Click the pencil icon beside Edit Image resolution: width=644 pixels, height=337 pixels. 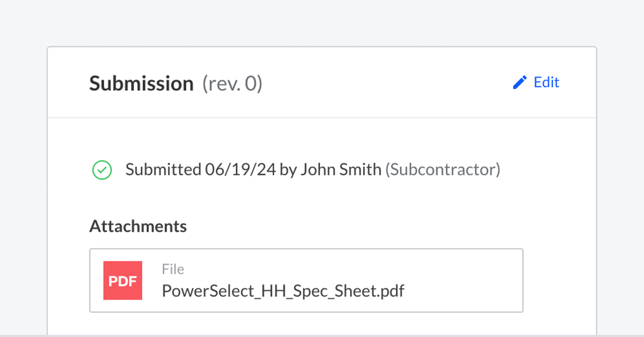[520, 82]
